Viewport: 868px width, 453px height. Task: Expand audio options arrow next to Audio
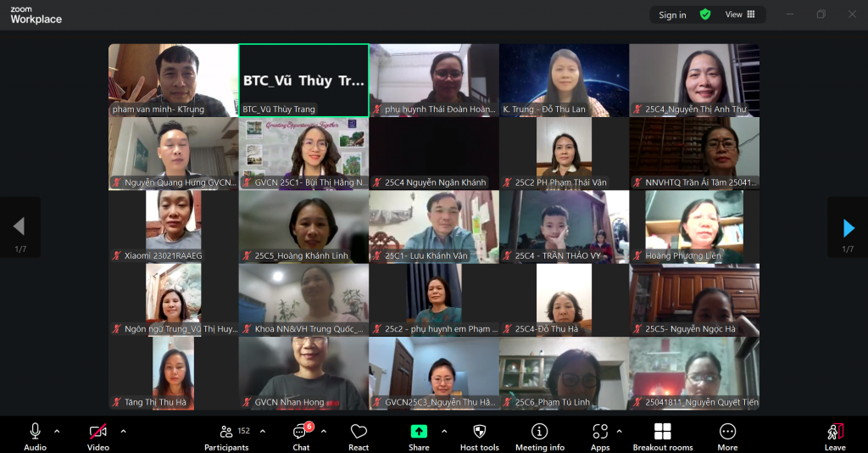(x=57, y=431)
